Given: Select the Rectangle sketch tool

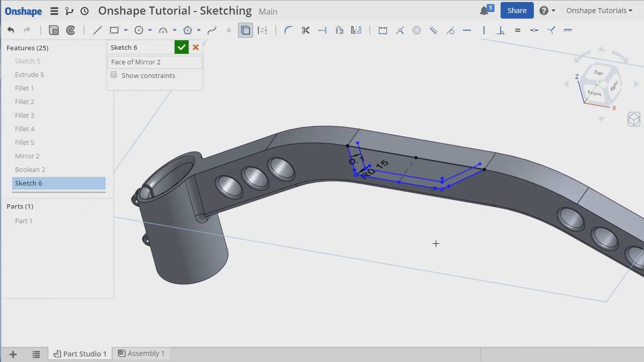Looking at the screenshot, I should coord(114,30).
